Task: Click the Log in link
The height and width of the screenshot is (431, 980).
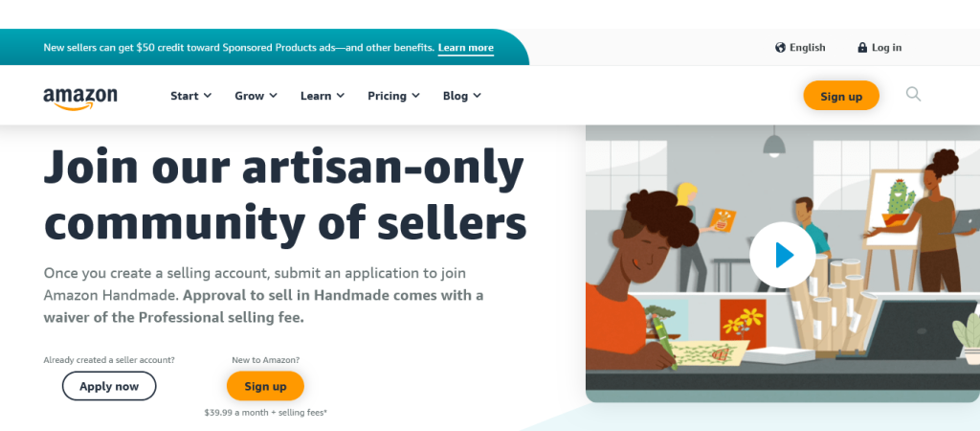Action: (886, 48)
